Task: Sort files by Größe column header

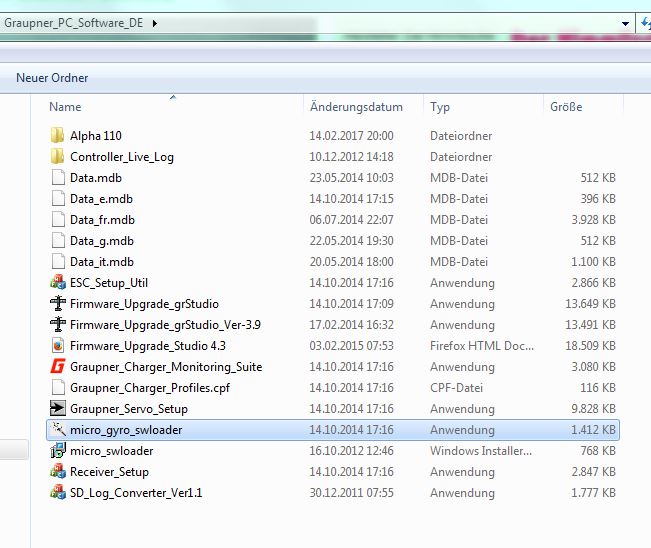Action: (564, 107)
